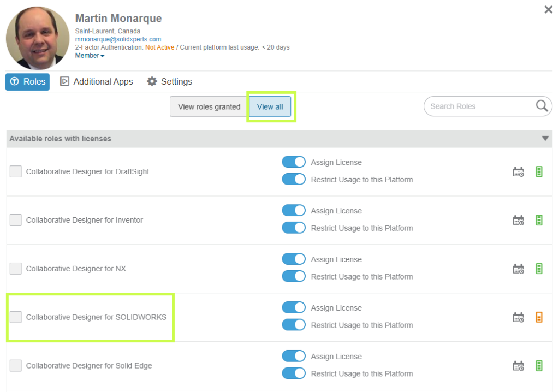Screen dimensions: 559x392
Task: Click the Roles compass icon
Action: [15, 81]
